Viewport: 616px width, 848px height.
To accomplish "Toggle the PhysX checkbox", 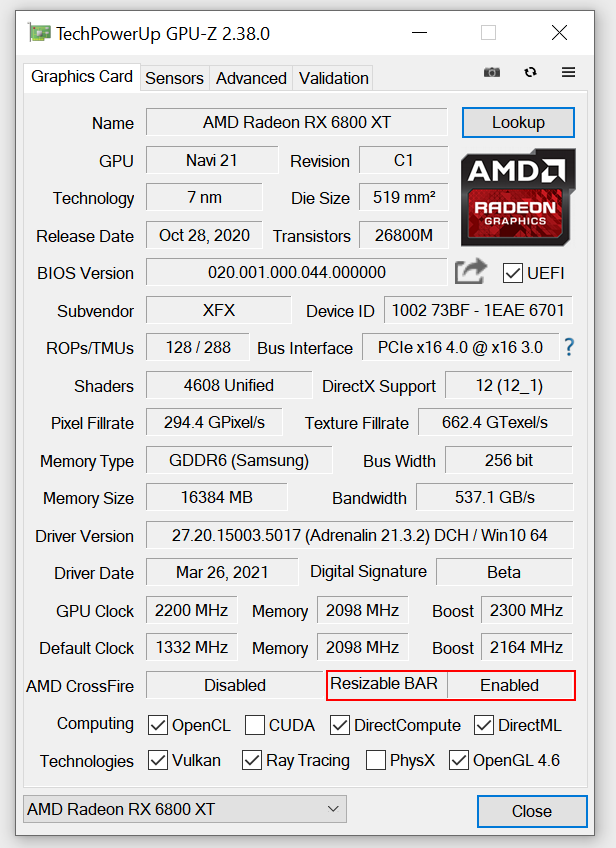I will (375, 760).
